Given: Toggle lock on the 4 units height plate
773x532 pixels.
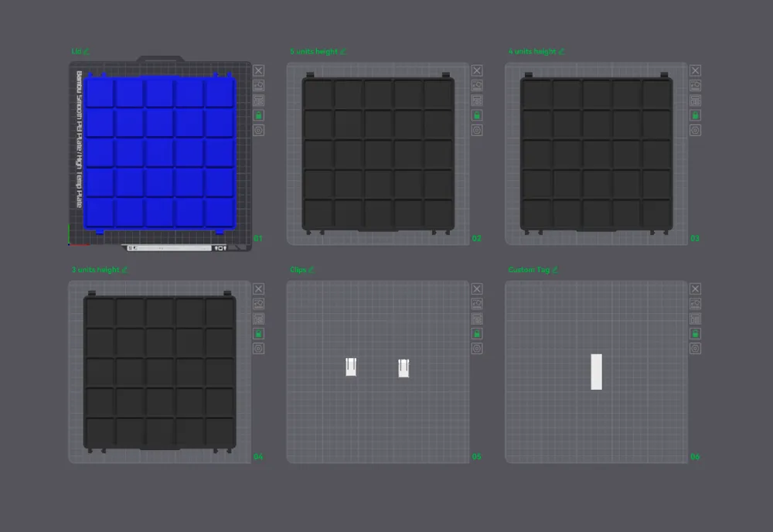Looking at the screenshot, I should click(695, 115).
